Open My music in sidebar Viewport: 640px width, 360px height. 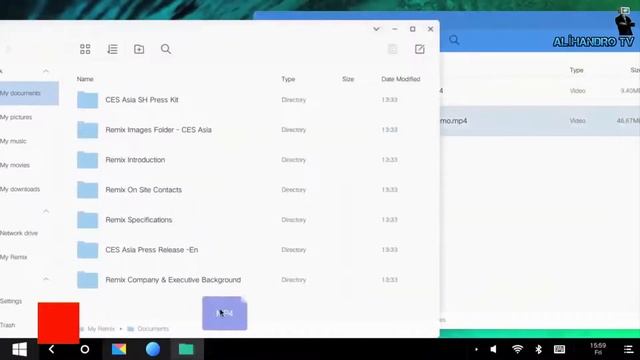(13, 141)
